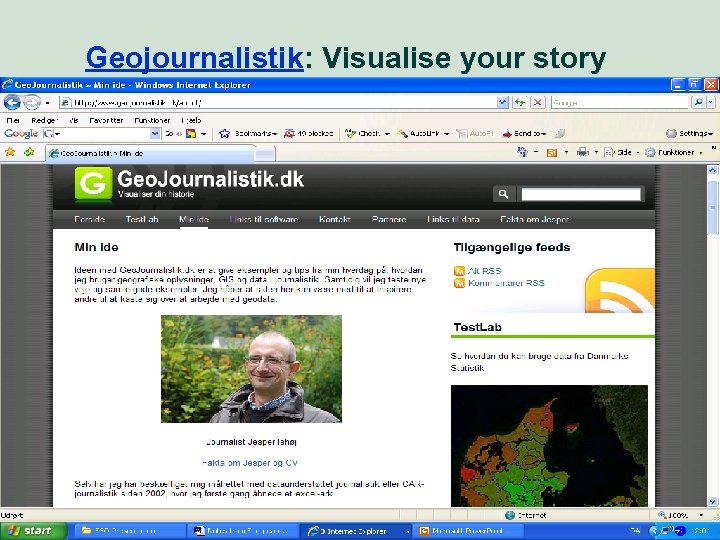Image resolution: width=720 pixels, height=540 pixels.
Task: Open the Rediger menu
Action: pyautogui.click(x=45, y=120)
